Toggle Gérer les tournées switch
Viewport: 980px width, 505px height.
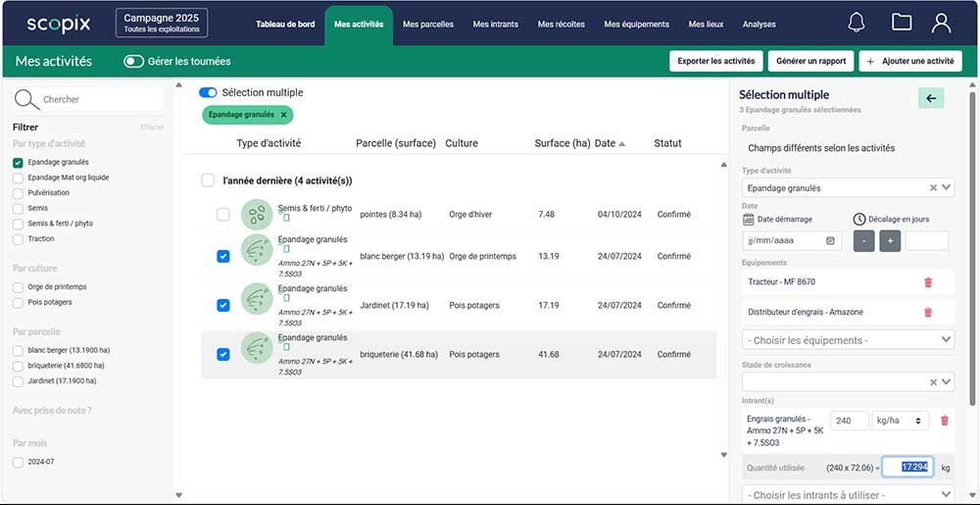coord(133,61)
